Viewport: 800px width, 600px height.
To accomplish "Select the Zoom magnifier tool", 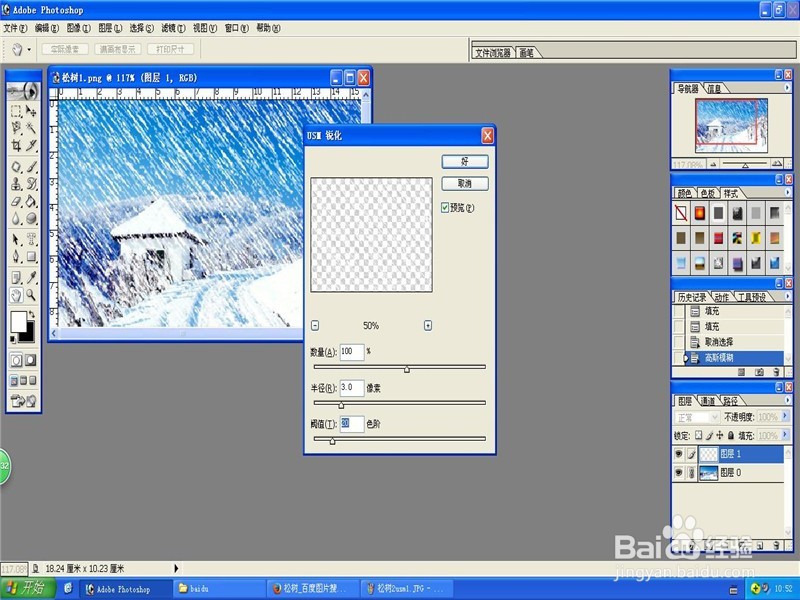I will (x=31, y=295).
